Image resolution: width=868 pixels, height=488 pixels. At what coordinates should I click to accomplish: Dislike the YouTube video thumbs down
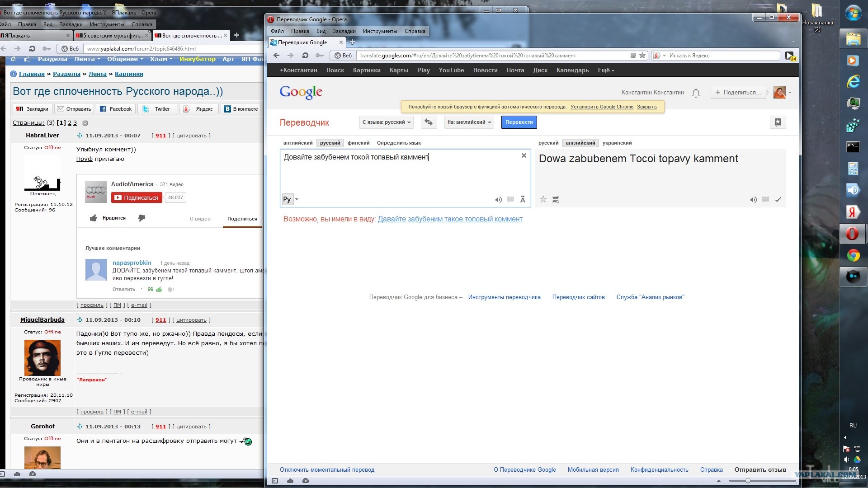coord(142,218)
